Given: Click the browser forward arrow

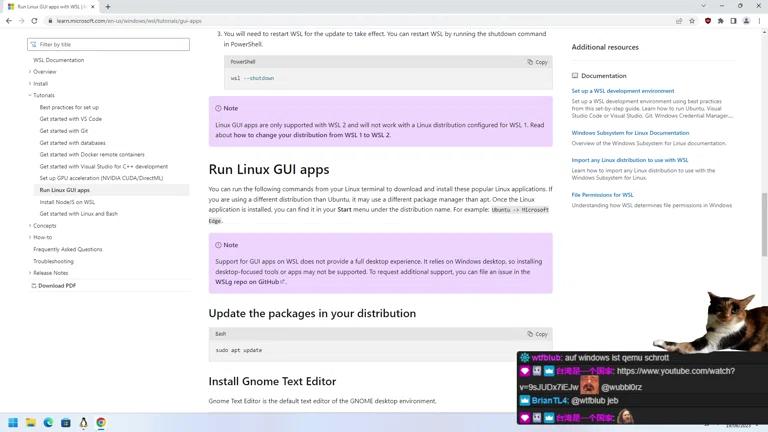Looking at the screenshot, I should [21, 21].
